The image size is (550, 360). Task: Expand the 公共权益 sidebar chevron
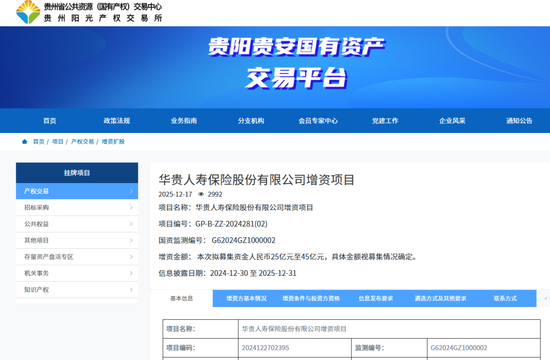coord(131,224)
